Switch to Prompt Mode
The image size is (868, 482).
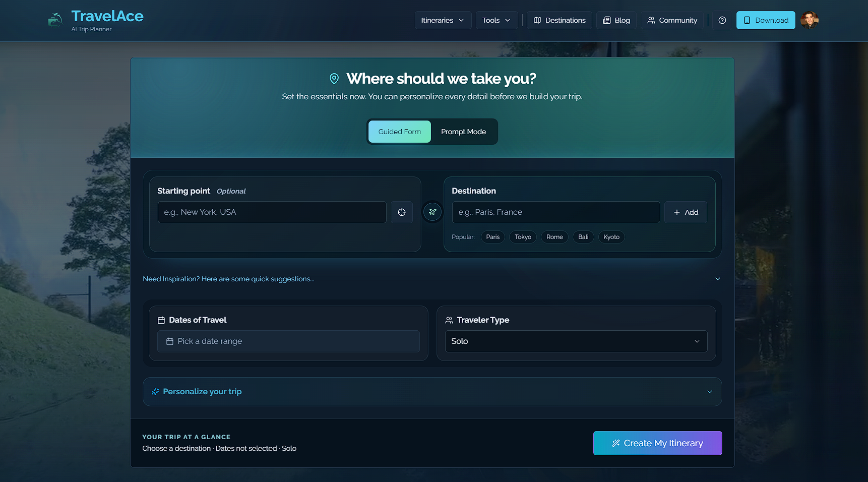[463, 132]
